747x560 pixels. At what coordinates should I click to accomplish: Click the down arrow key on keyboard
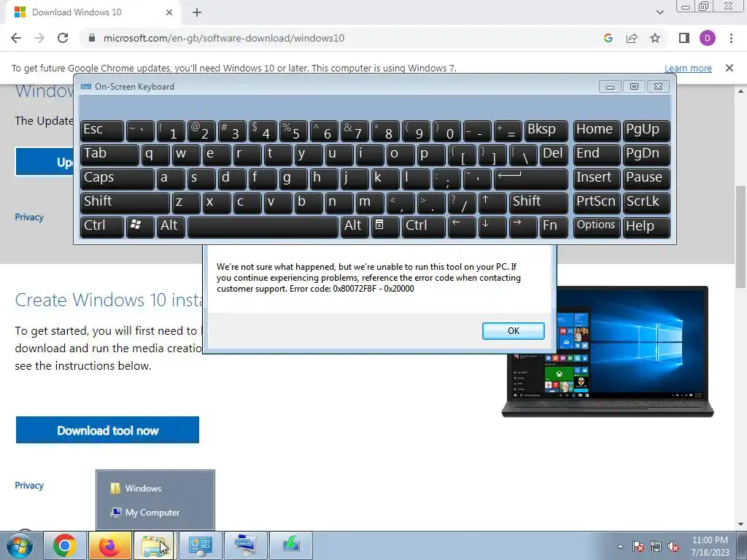click(x=492, y=227)
